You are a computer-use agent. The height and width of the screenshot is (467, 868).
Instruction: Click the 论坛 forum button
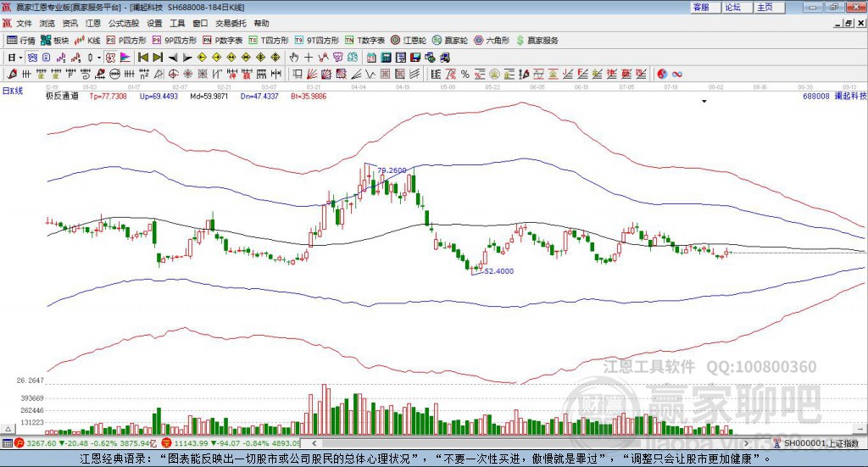click(737, 7)
